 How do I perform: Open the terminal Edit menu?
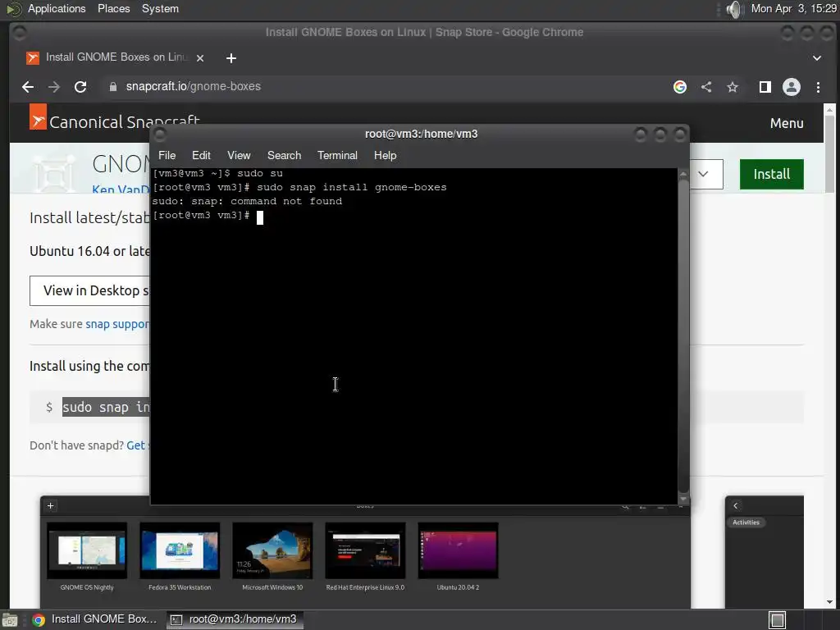[x=201, y=155]
